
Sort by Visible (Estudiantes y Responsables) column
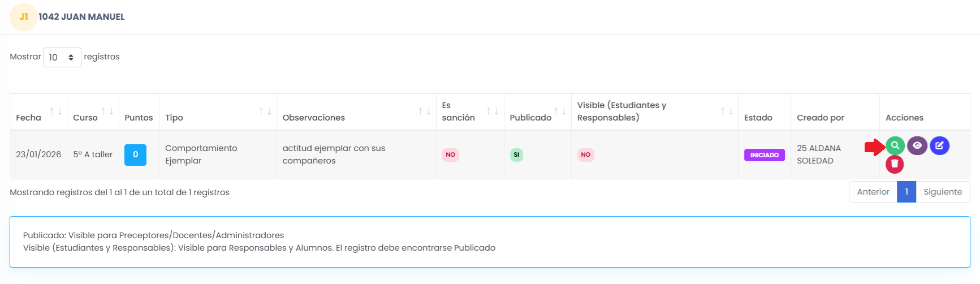[x=654, y=112]
